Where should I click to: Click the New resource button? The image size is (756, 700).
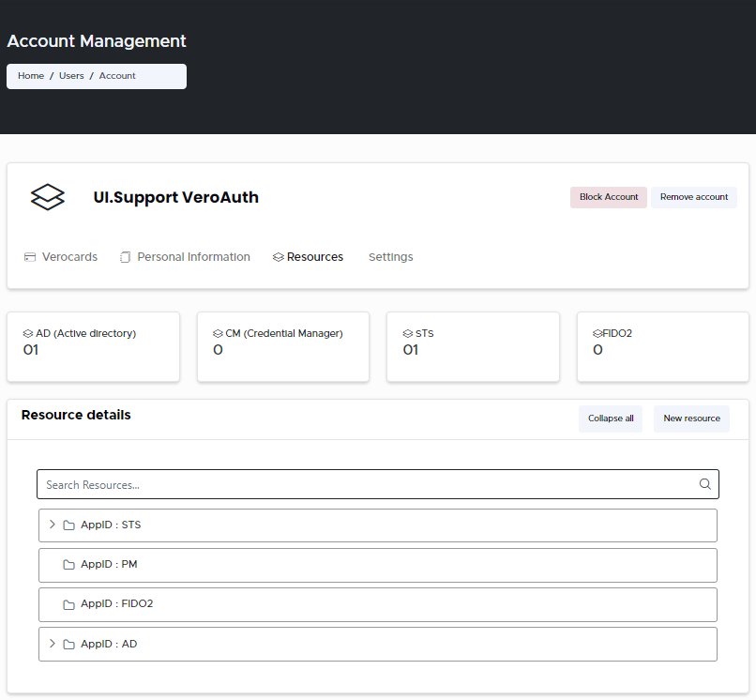tap(691, 418)
